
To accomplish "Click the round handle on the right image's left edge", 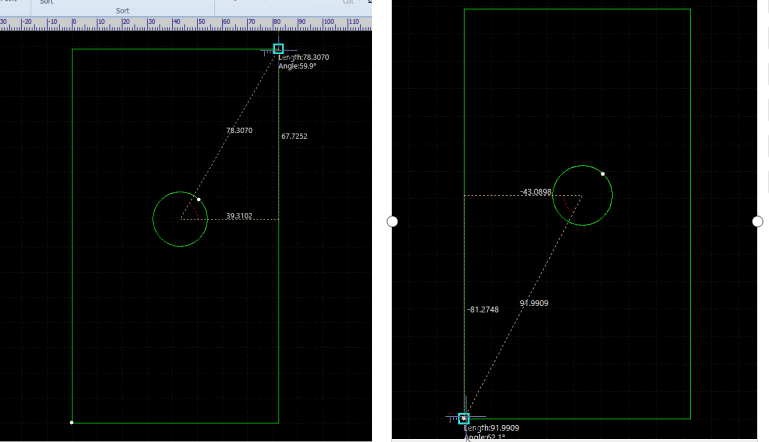I will pos(392,222).
